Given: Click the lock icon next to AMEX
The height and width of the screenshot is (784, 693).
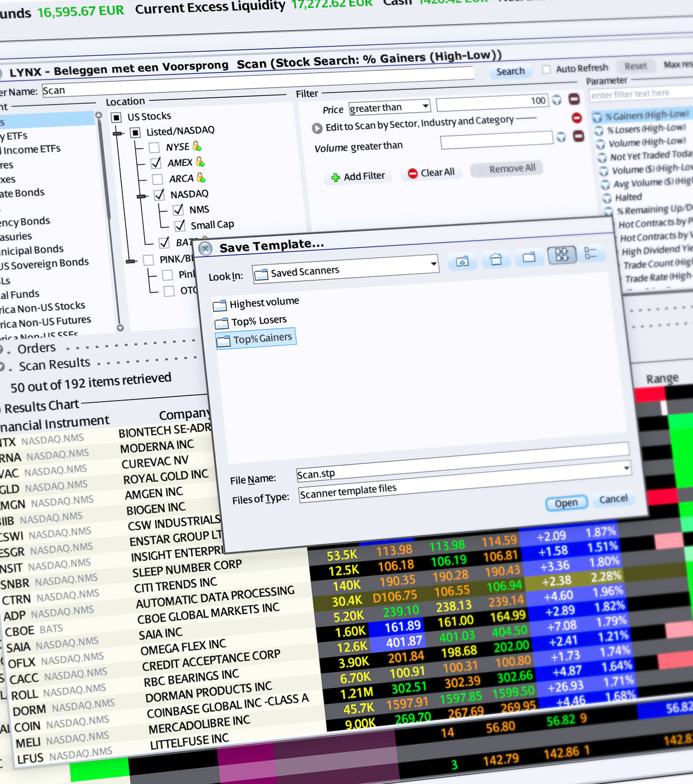Looking at the screenshot, I should pos(200,162).
